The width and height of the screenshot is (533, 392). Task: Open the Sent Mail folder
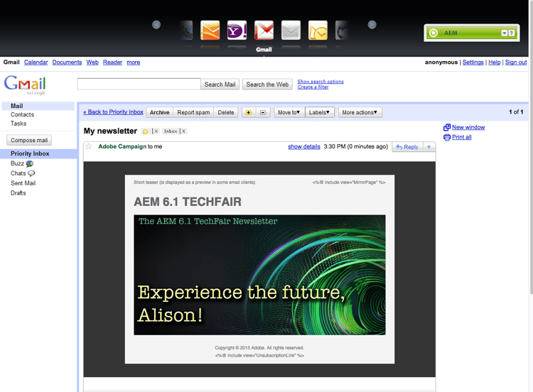point(23,183)
